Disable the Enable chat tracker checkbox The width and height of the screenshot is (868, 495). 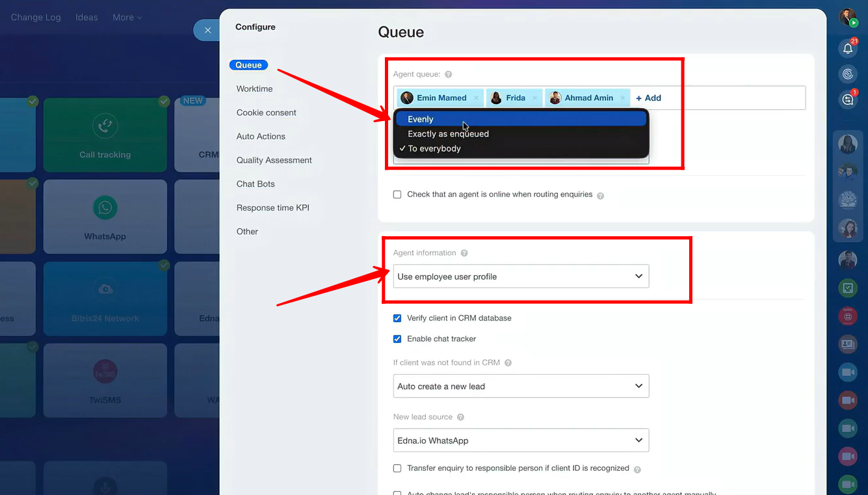coord(397,339)
